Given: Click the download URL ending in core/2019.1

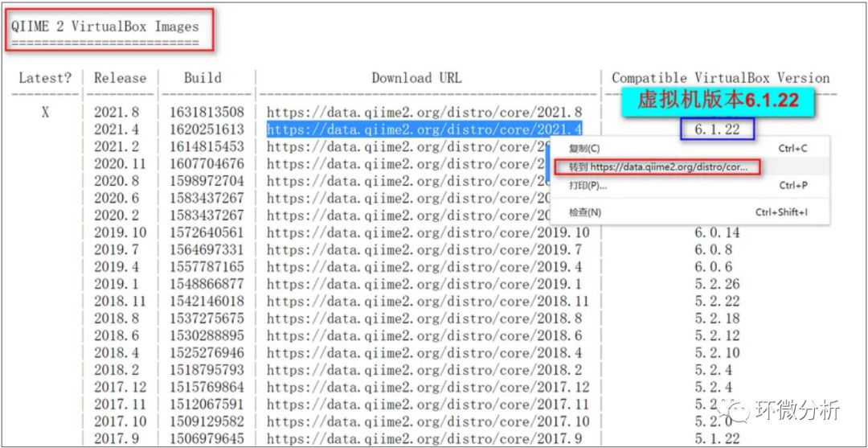Looking at the screenshot, I should point(424,284).
